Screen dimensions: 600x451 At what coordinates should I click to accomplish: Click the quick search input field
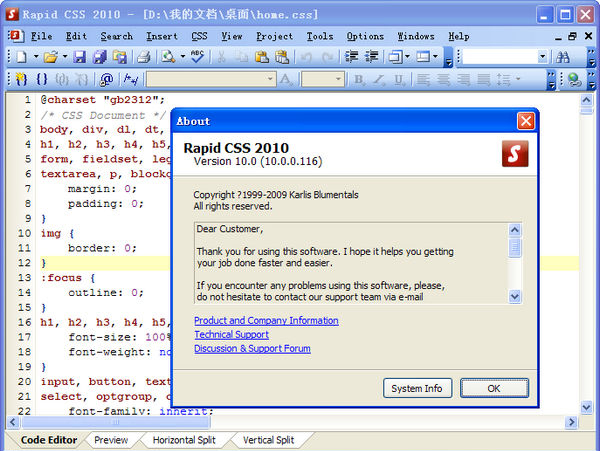500,57
